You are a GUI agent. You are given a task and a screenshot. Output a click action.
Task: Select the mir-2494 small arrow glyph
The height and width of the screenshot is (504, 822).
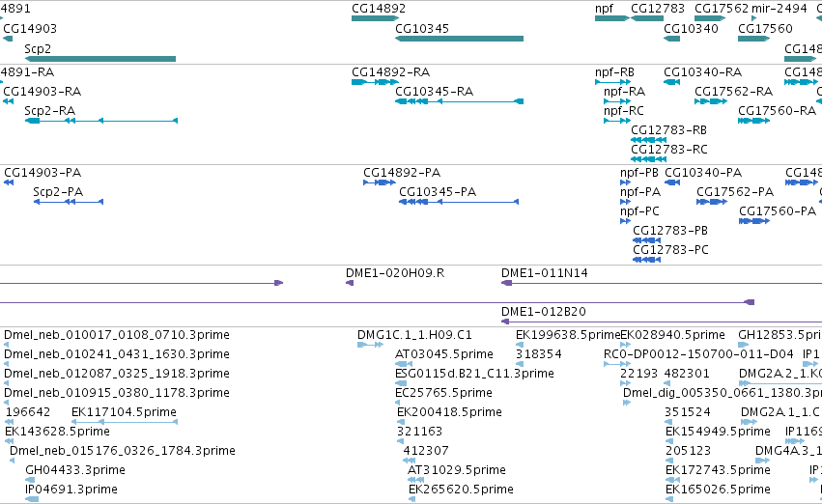pyautogui.click(x=753, y=18)
